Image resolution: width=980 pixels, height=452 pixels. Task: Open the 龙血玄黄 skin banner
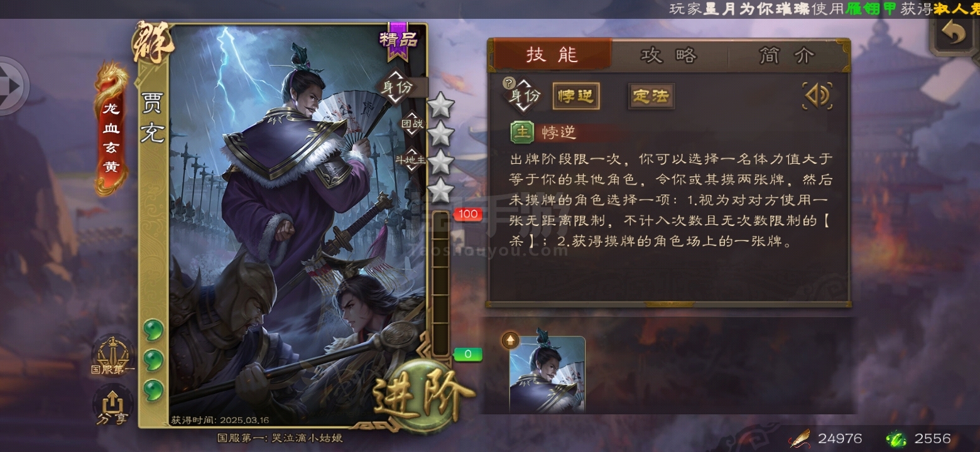111,129
